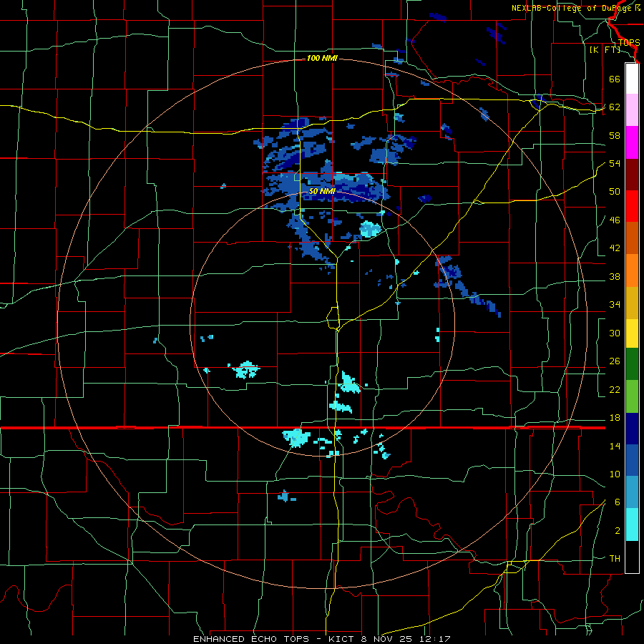Screen dimensions: 644x644
Task: Click the medium blue swatch between 14 and 10
Action: pyautogui.click(x=632, y=460)
